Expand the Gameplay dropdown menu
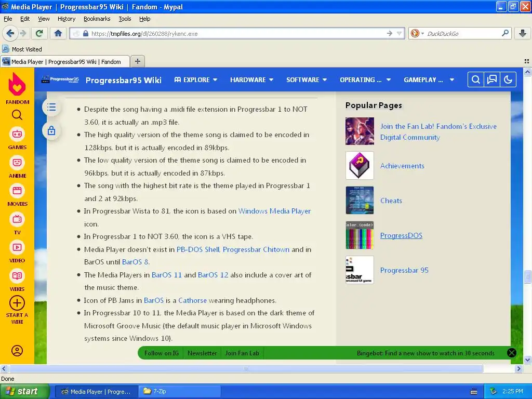The height and width of the screenshot is (399, 532). (x=429, y=79)
